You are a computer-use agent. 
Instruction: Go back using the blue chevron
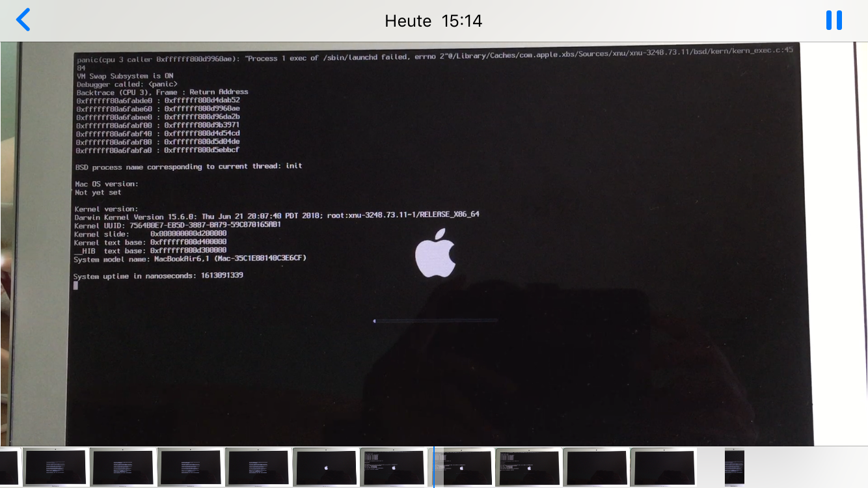pos(23,20)
